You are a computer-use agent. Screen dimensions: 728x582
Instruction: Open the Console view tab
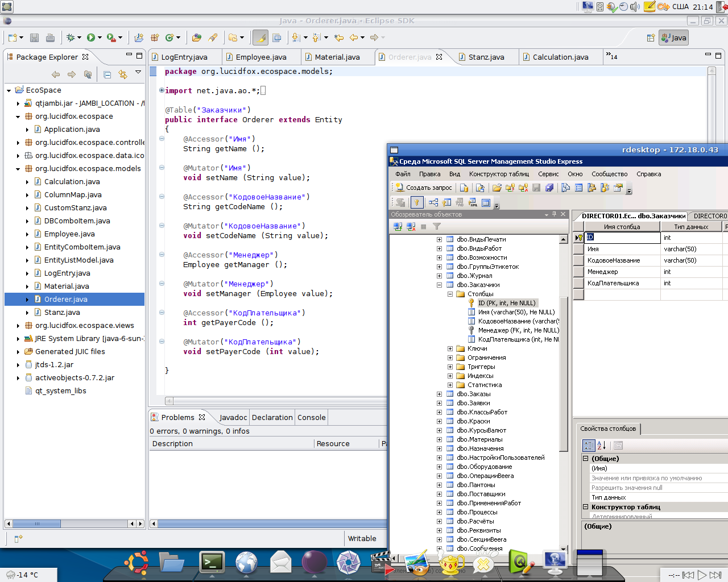(x=312, y=417)
